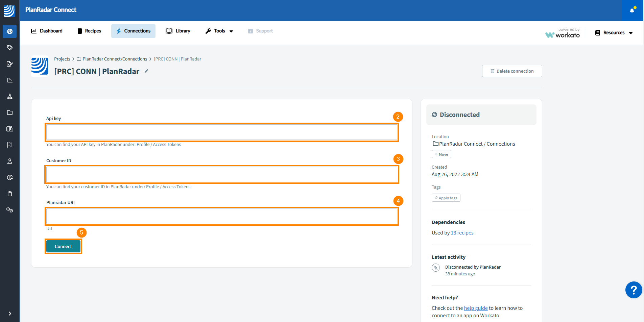
Task: Open the flag icon in left sidebar
Action: (10, 145)
